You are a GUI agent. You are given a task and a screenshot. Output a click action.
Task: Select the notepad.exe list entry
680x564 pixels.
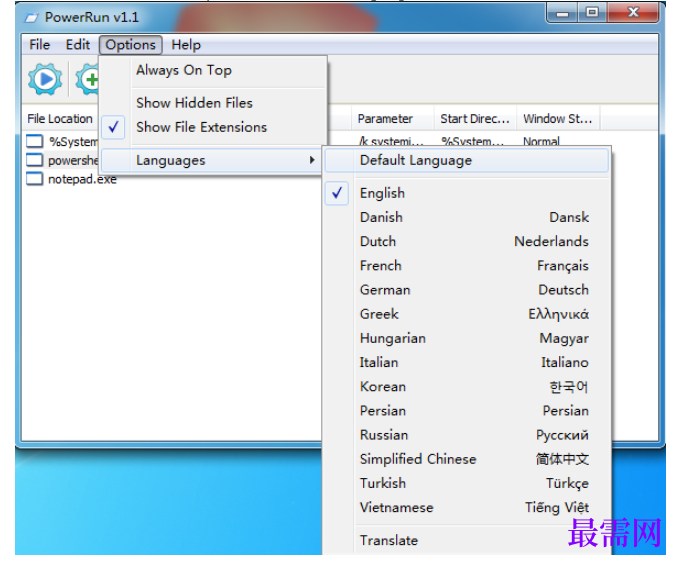(82, 179)
